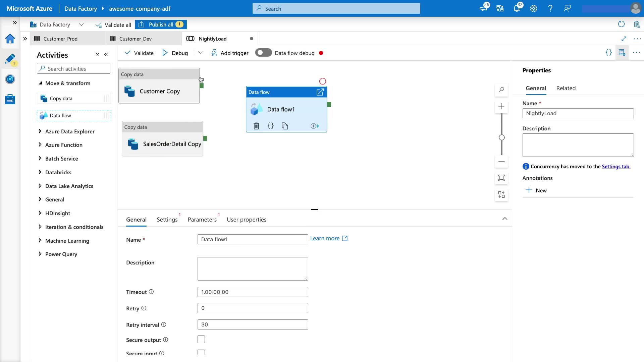Image resolution: width=644 pixels, height=362 pixels.
Task: Open the Customer_Dev tab
Action: 136,39
